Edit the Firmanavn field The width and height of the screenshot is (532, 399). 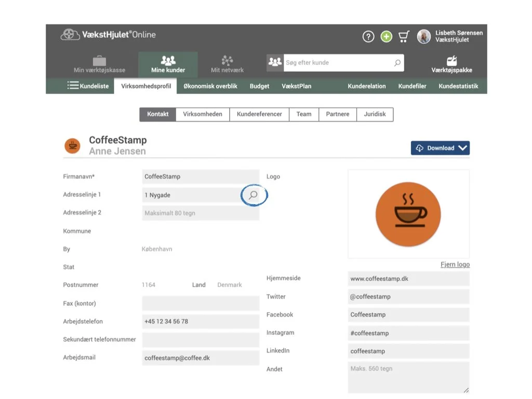click(x=201, y=177)
